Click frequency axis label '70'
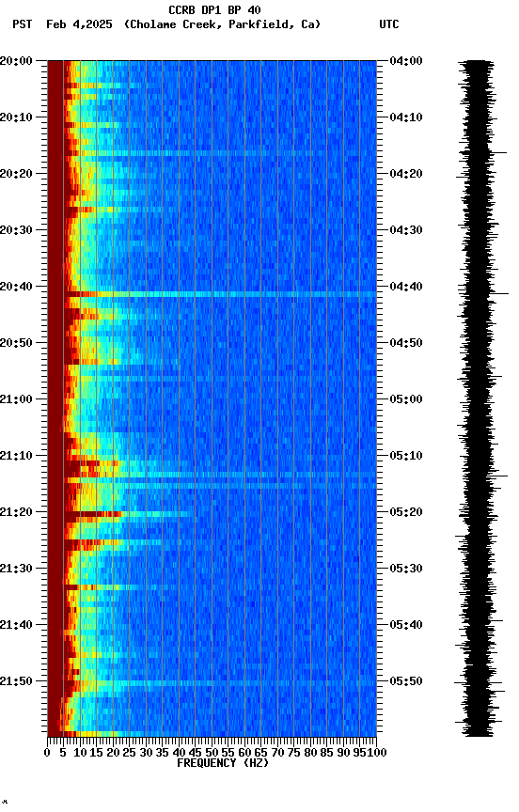Screen dimensions: 519x812 (x=277, y=753)
